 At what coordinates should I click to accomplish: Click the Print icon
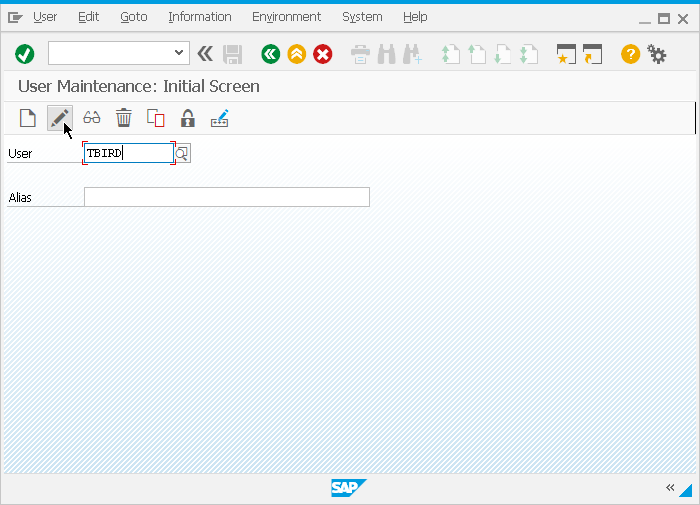coord(360,54)
